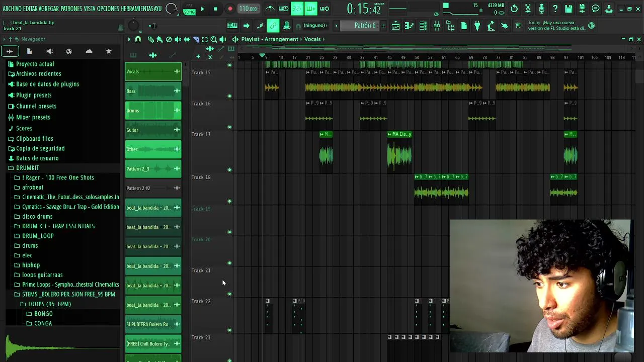Open the chat bubble icon in top bar
The width and height of the screenshot is (644, 362).
click(x=596, y=9)
